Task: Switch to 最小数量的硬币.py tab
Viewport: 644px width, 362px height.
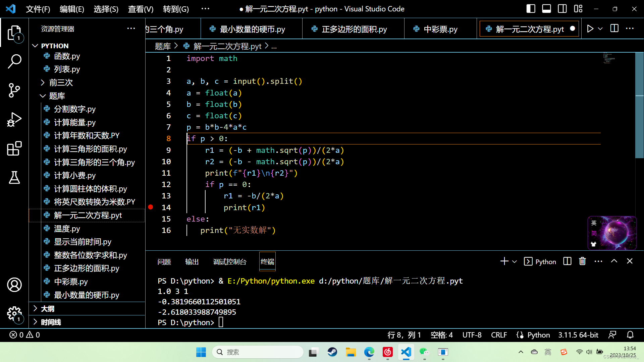Action: [252, 29]
